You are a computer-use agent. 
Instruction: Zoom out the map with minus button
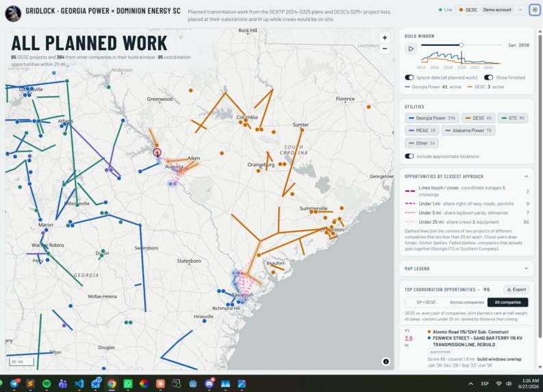(x=385, y=49)
